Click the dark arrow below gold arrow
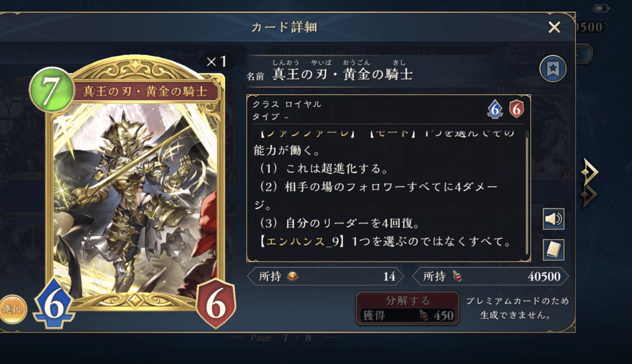632x364 pixels. click(x=589, y=196)
